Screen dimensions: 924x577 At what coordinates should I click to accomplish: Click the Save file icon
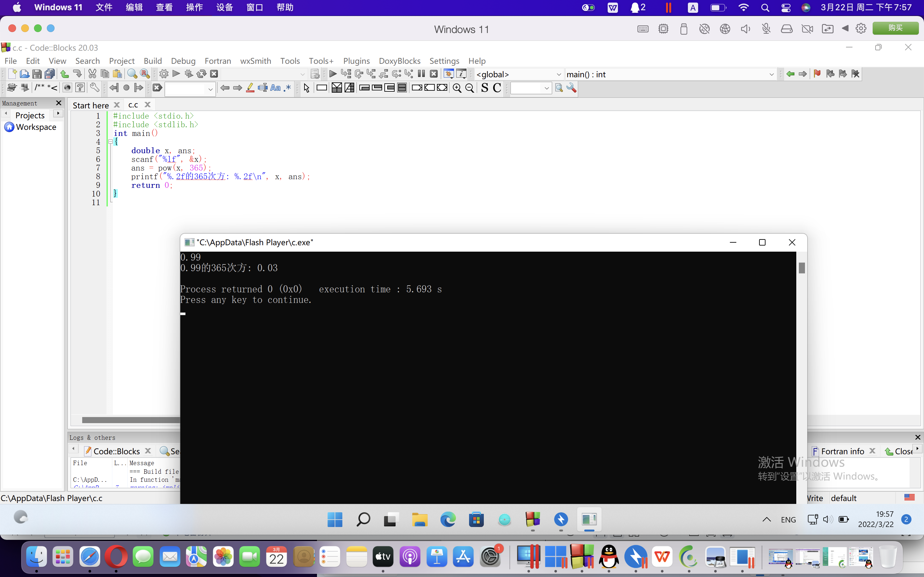coord(37,74)
